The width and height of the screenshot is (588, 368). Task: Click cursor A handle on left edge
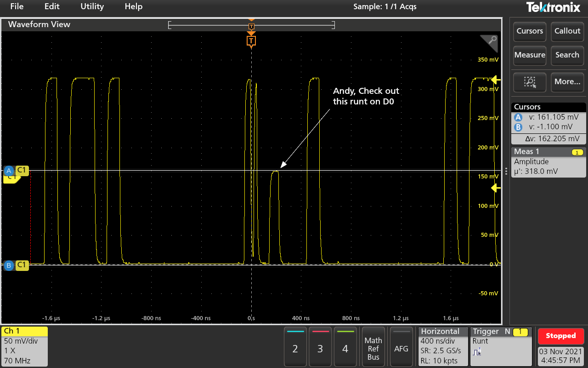[9, 171]
